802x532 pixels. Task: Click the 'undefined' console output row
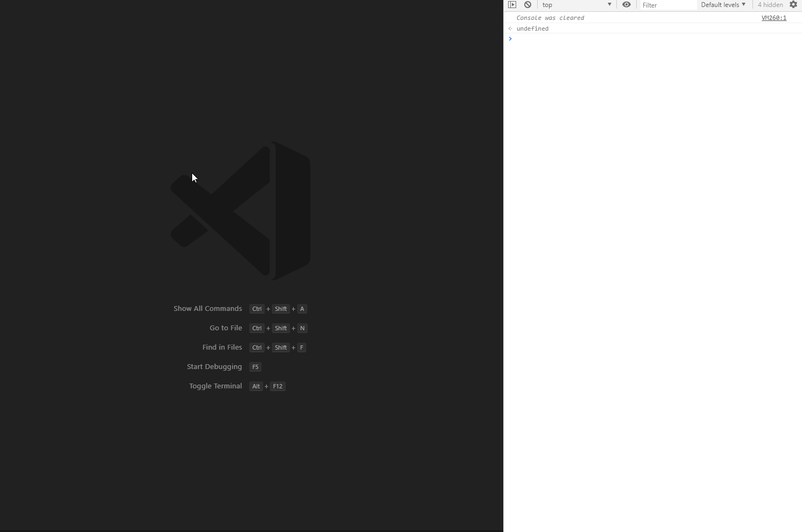pos(652,29)
